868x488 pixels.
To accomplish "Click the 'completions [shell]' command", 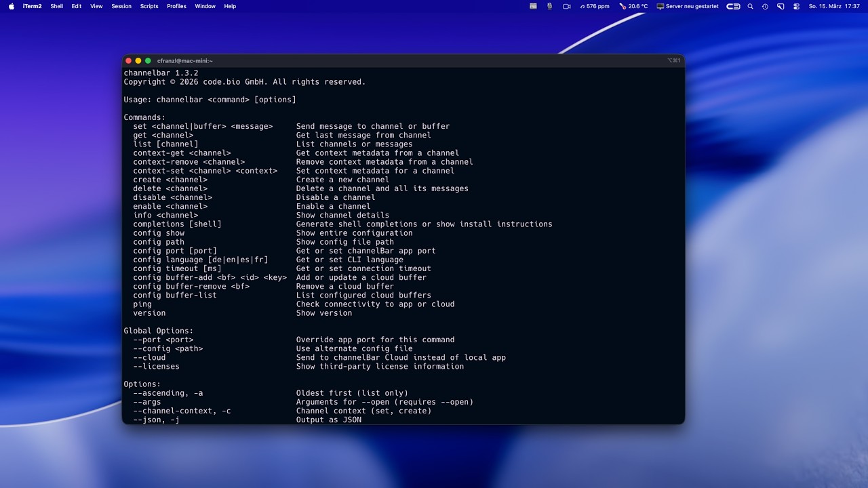I will [177, 224].
